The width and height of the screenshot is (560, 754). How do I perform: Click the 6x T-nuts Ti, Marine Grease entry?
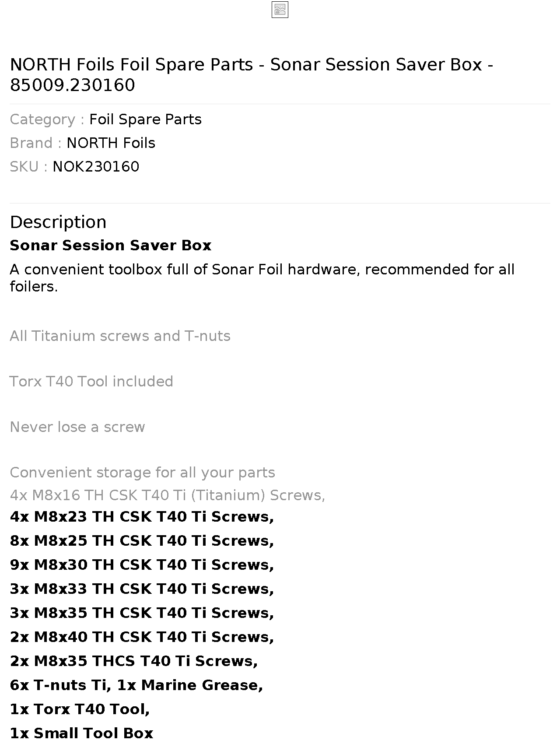(x=136, y=685)
